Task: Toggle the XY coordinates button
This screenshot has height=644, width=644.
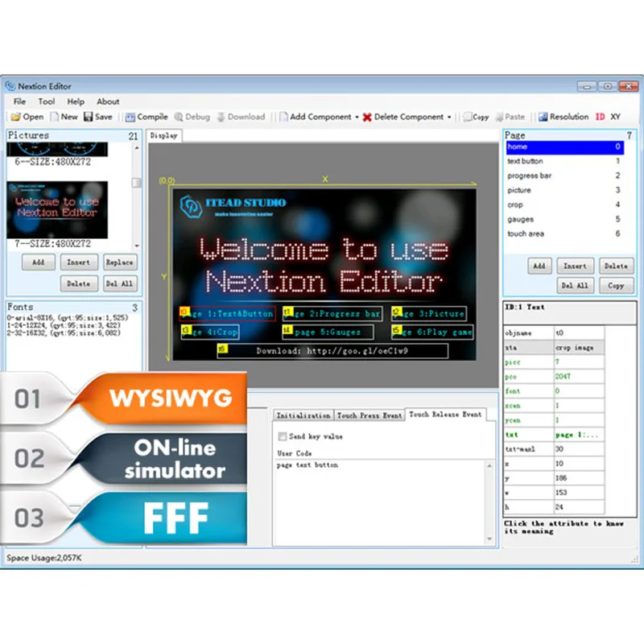Action: 615,117
